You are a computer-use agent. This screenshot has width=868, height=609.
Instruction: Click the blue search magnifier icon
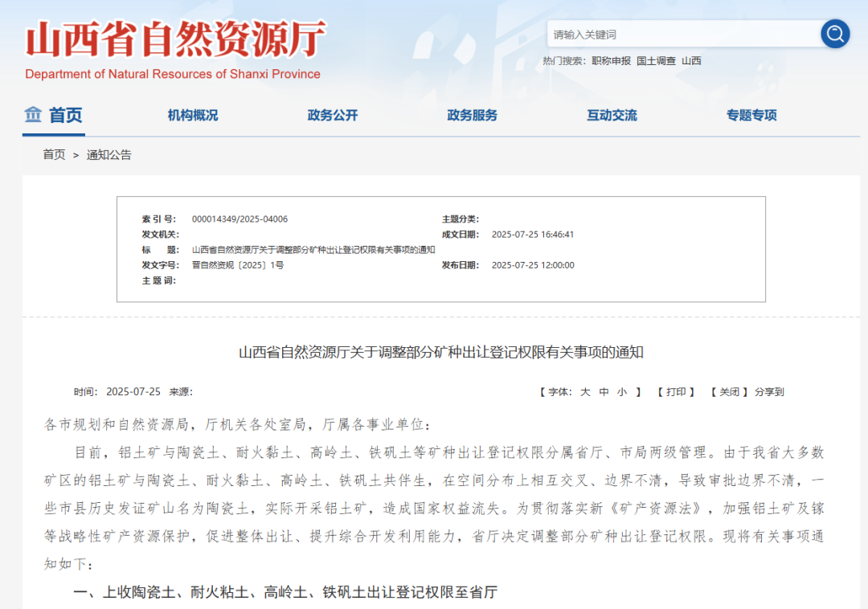tap(835, 34)
